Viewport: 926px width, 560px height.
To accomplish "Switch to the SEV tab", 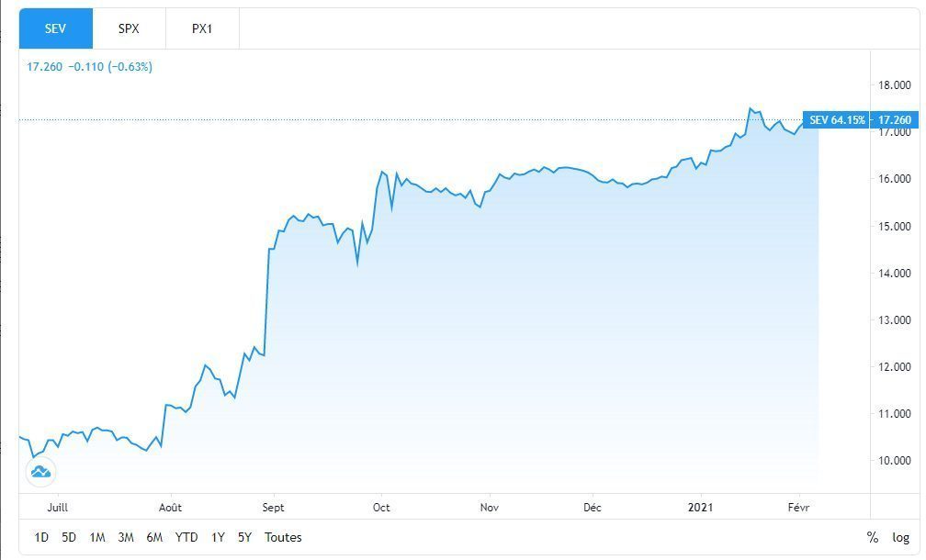I will (55, 28).
